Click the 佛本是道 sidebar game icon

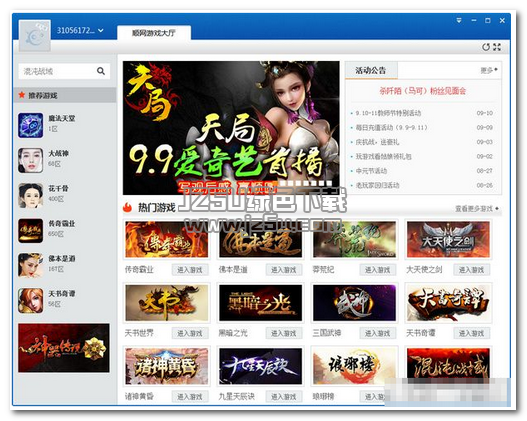(x=31, y=265)
